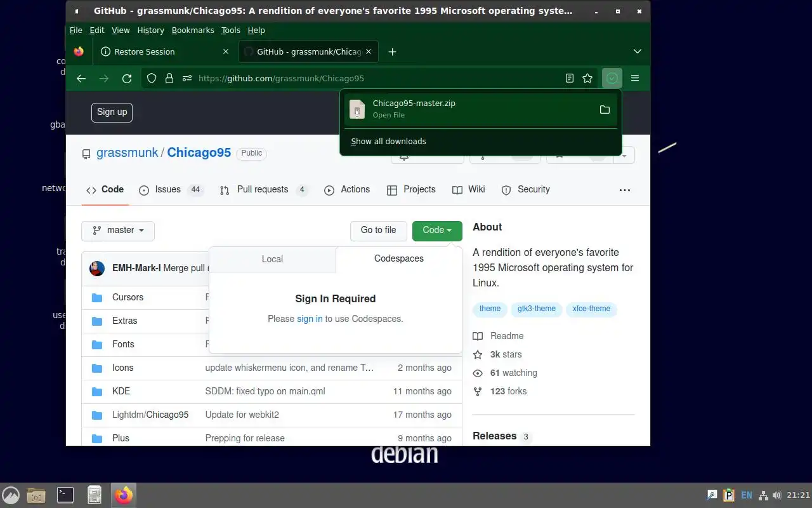The image size is (812, 508).
Task: Toggle the green Code dropdown button
Action: coord(437,230)
